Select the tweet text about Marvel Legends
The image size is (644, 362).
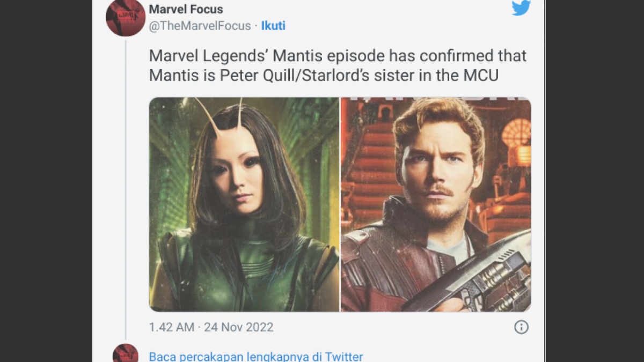point(337,65)
